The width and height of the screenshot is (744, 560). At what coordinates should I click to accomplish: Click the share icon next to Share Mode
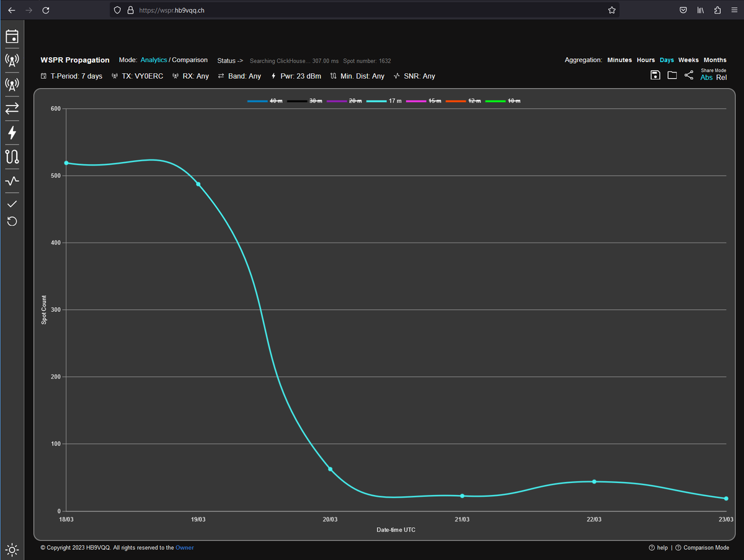click(x=689, y=75)
